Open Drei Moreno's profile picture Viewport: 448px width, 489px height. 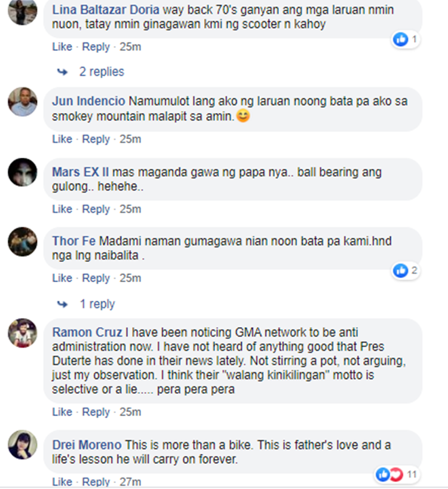23,445
